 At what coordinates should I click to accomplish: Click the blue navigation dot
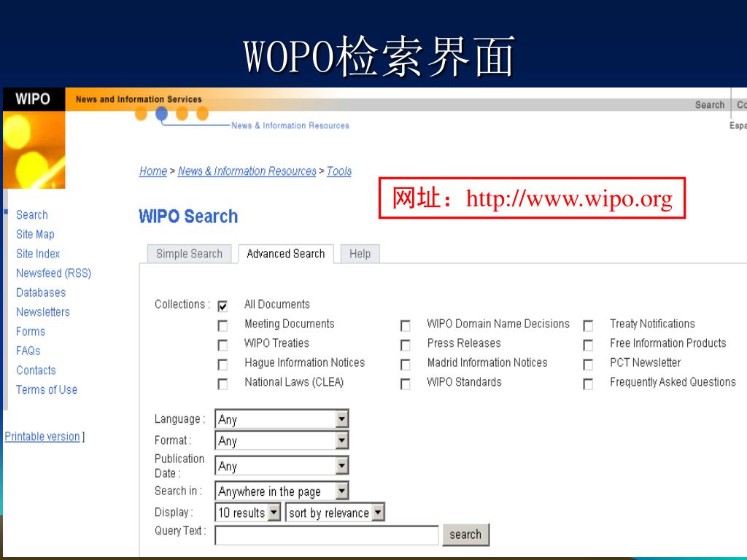[x=161, y=113]
